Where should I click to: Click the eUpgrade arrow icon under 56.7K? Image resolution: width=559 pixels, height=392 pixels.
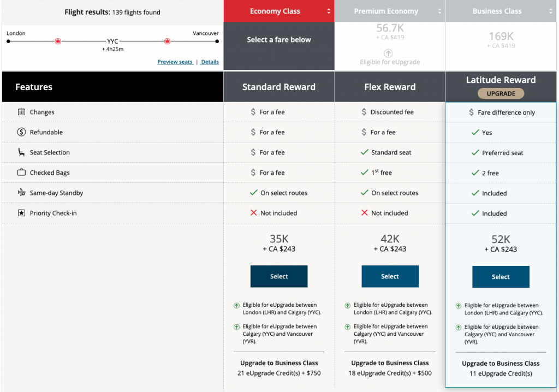point(388,55)
